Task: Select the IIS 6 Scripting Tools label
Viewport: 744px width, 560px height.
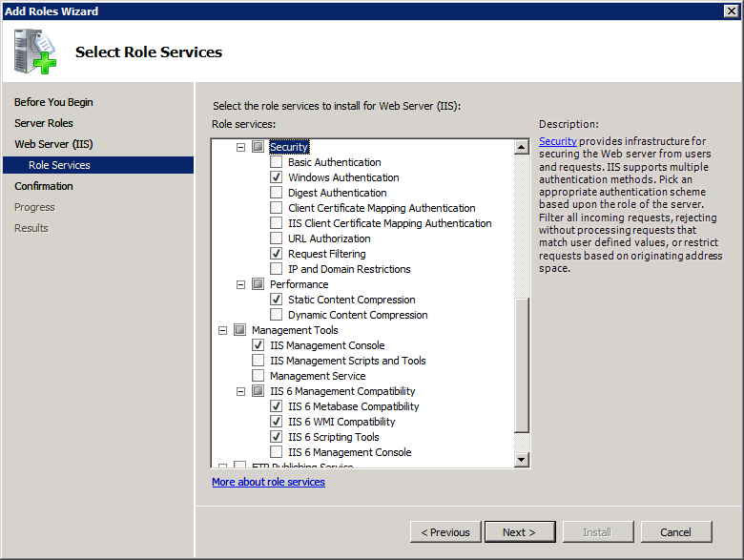Action: [x=334, y=437]
